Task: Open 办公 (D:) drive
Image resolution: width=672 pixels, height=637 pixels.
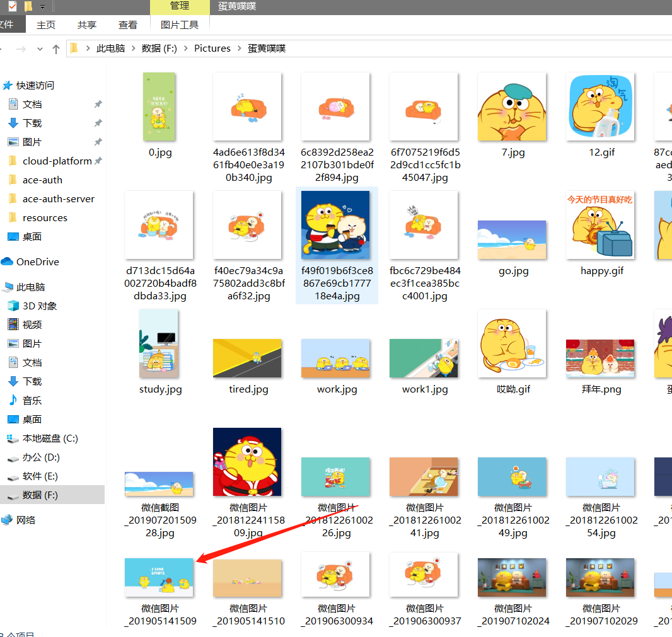Action: tap(41, 457)
